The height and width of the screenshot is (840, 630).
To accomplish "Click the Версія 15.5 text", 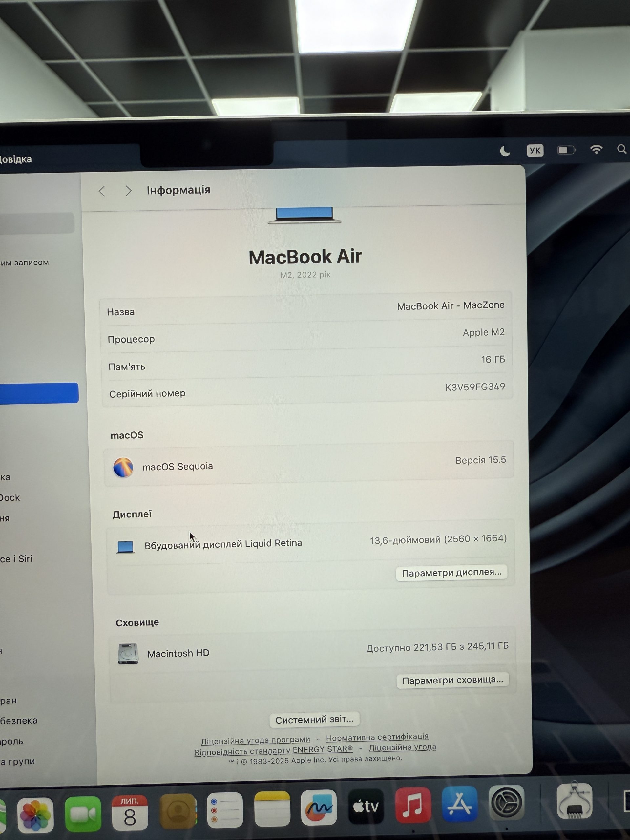I will [481, 460].
